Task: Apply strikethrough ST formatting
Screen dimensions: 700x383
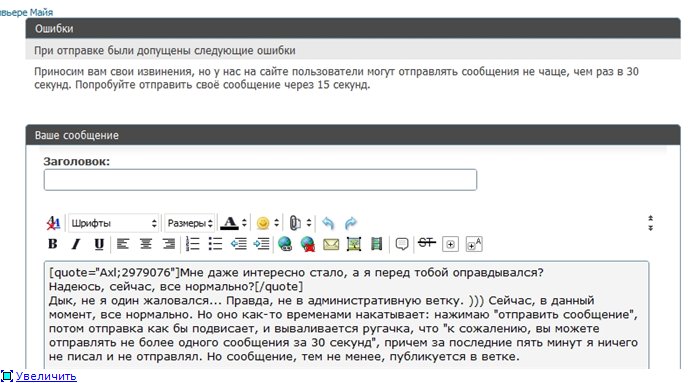Action: tap(426, 242)
